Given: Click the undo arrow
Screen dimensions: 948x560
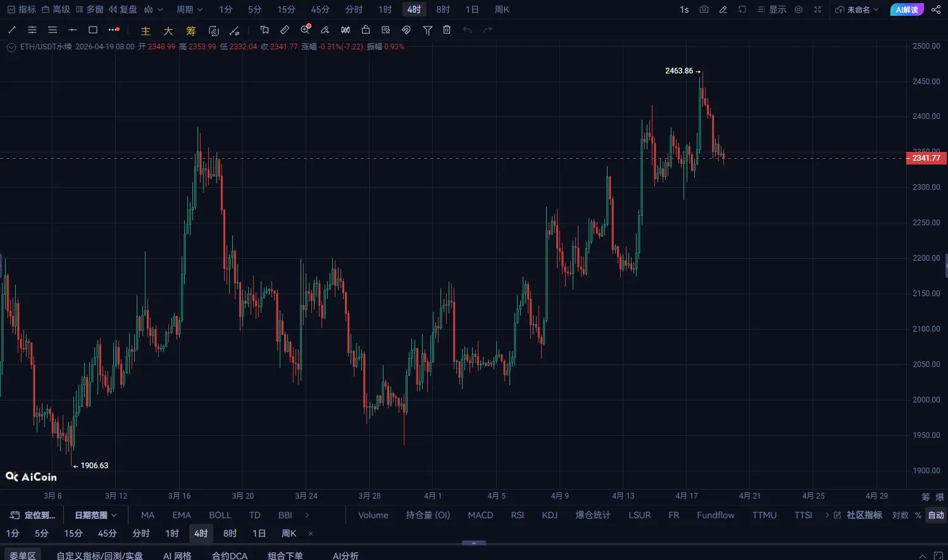Looking at the screenshot, I should [x=467, y=30].
